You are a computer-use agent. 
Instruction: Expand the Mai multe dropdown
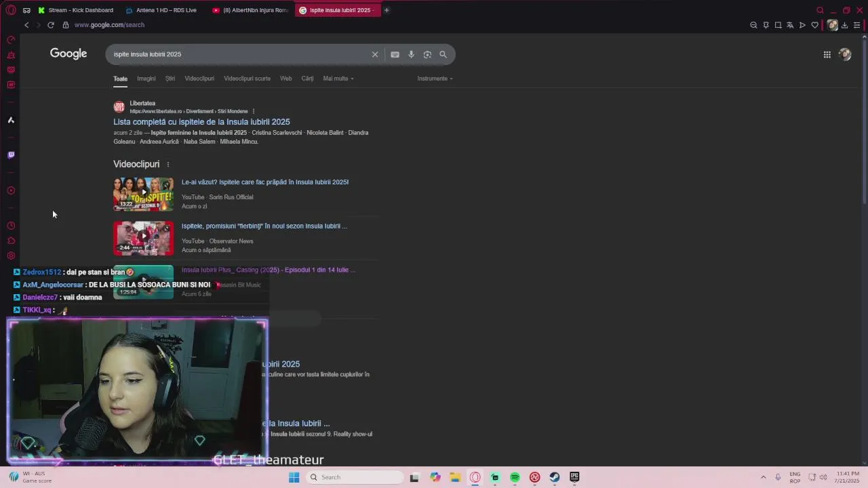(338, 79)
